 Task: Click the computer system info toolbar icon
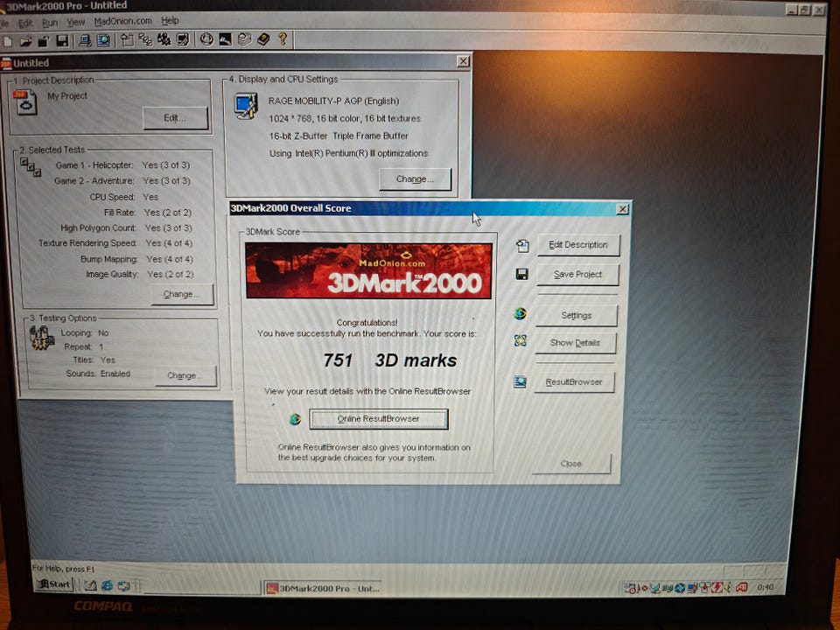click(85, 40)
